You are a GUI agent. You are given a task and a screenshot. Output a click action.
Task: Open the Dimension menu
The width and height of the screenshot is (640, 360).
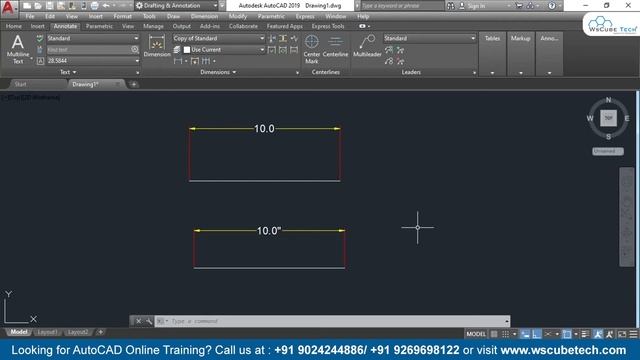point(204,16)
